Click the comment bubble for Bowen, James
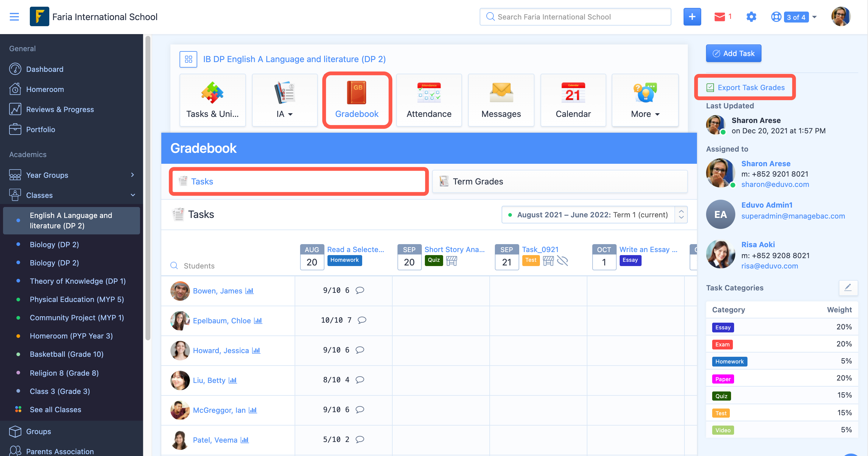The width and height of the screenshot is (868, 456). tap(359, 290)
